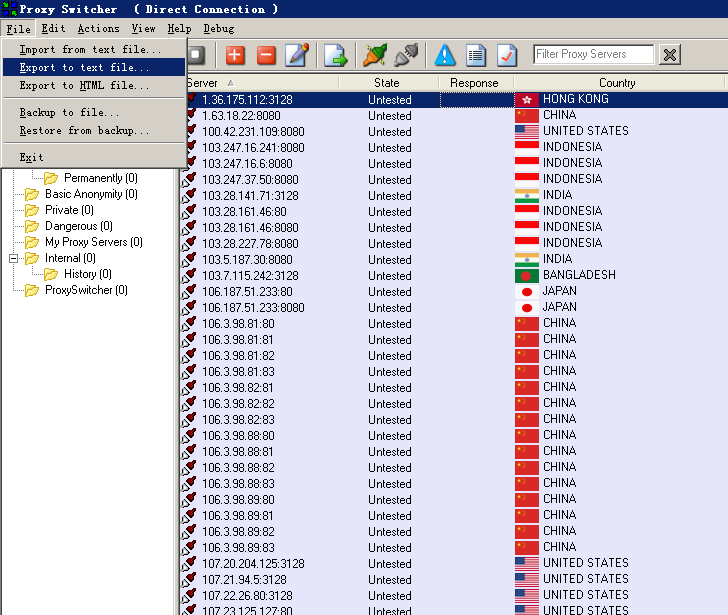Screen dimensions: 728x615
Task: Select proxy 103.28.141.71:3128
Action: (x=250, y=196)
